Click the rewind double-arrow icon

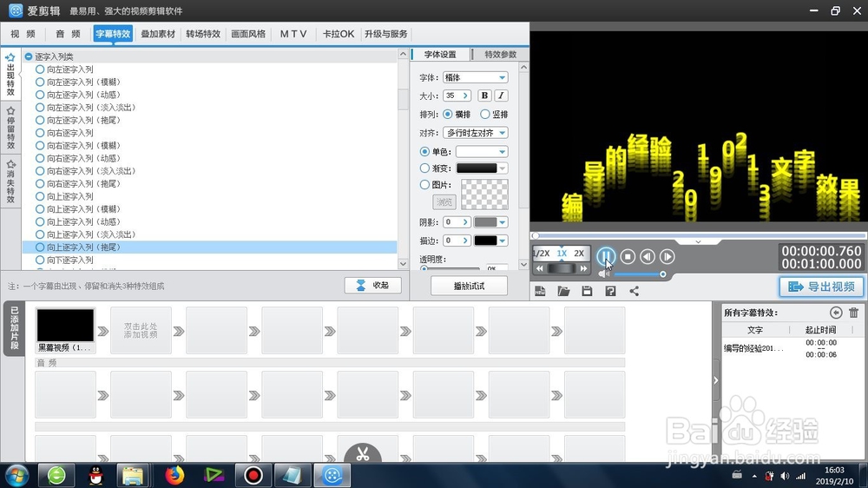[540, 268]
